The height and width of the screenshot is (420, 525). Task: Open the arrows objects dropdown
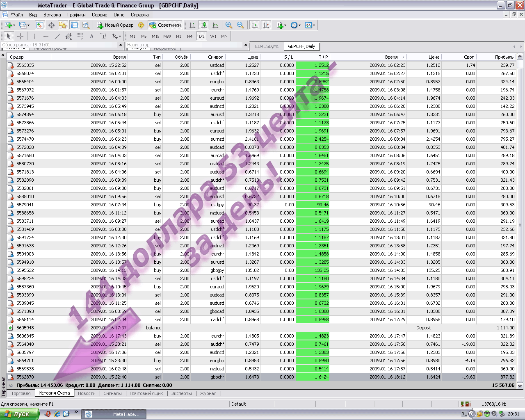116,36
